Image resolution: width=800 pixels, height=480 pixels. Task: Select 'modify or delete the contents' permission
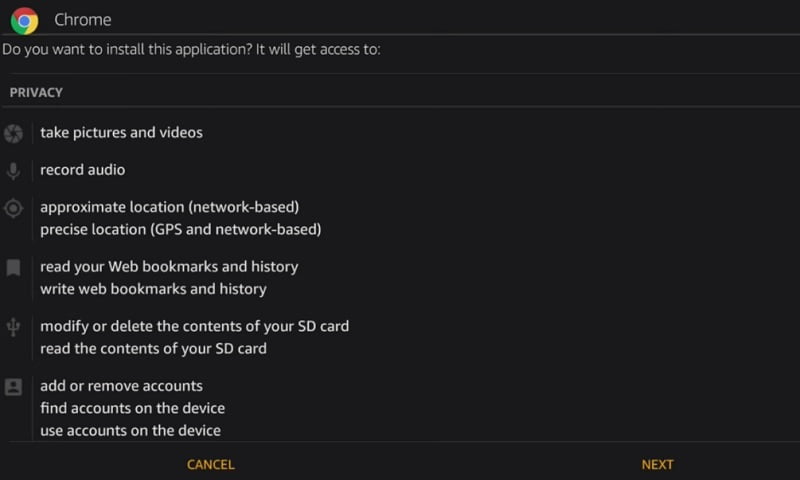(x=194, y=326)
